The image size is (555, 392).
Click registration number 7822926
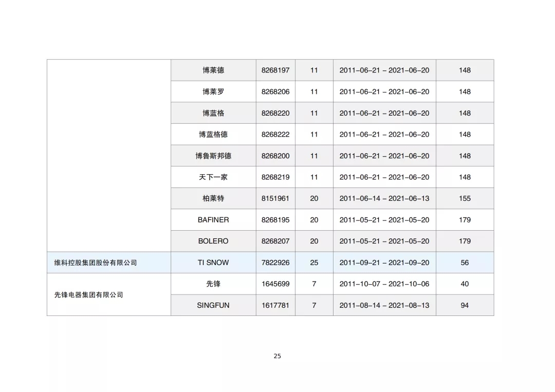click(275, 263)
